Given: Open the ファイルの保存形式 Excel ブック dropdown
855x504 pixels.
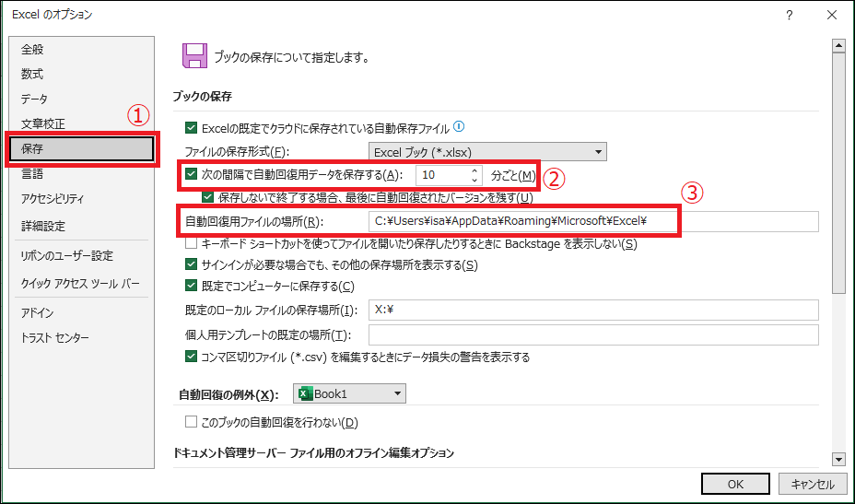Looking at the screenshot, I should point(487,152).
